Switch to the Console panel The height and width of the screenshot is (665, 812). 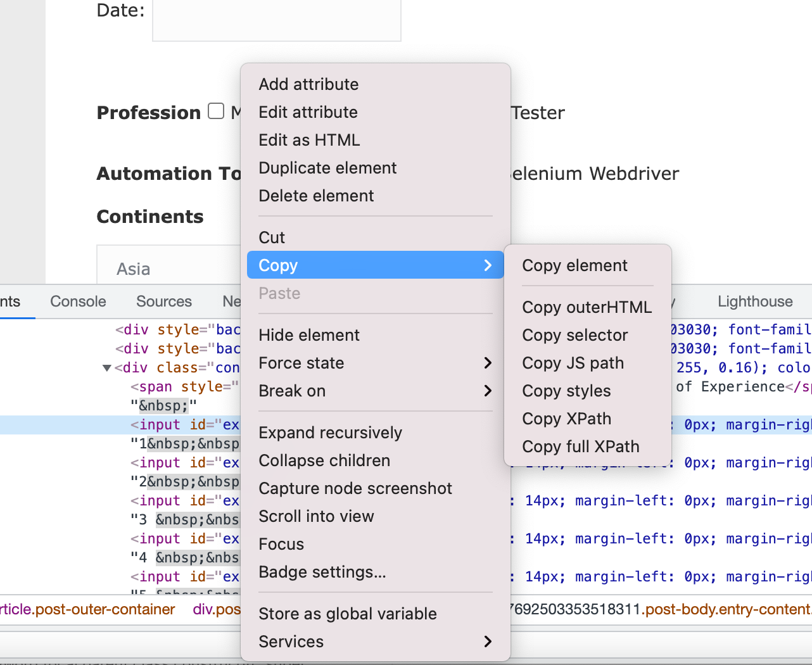point(77,301)
